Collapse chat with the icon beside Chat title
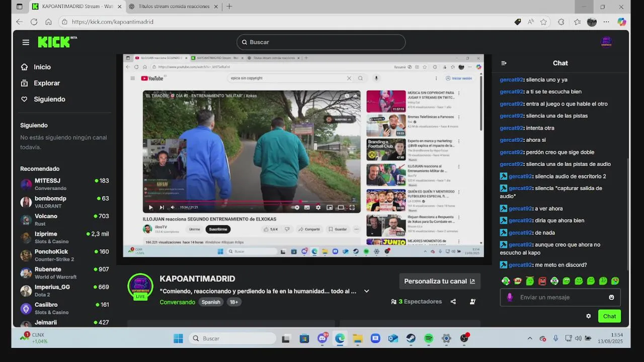This screenshot has width=644, height=362. click(504, 63)
